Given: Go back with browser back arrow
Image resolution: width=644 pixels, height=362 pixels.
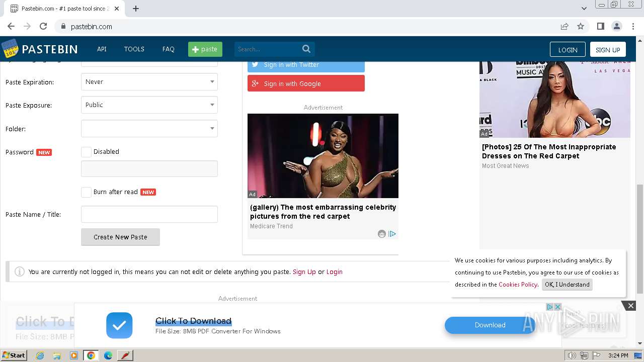Looking at the screenshot, I should pyautogui.click(x=11, y=26).
